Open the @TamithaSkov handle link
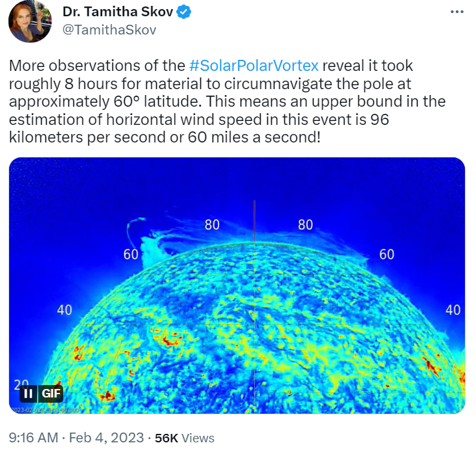Screen dimensions: 476x456 coord(109,30)
